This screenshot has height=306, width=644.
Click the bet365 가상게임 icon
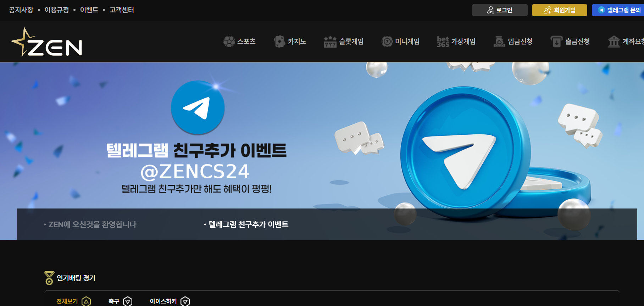(x=443, y=41)
